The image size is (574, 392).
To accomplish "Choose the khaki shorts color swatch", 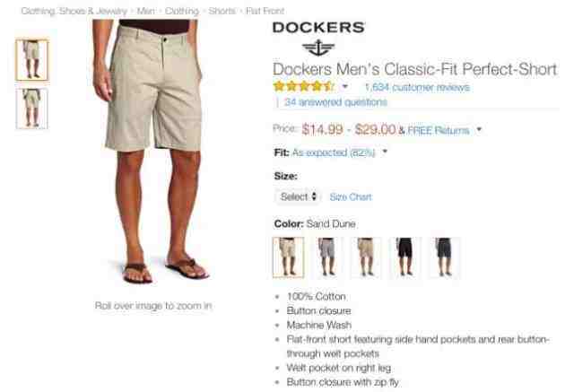I will (x=366, y=257).
